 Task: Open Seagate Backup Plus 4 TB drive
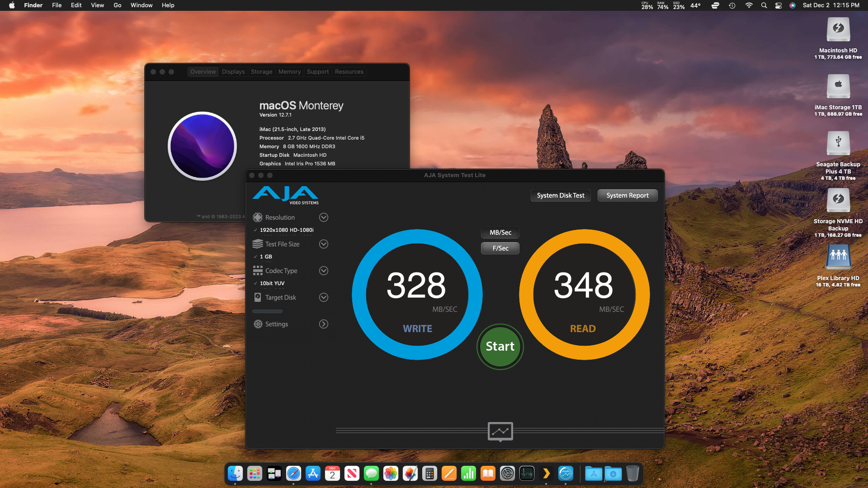click(x=838, y=144)
